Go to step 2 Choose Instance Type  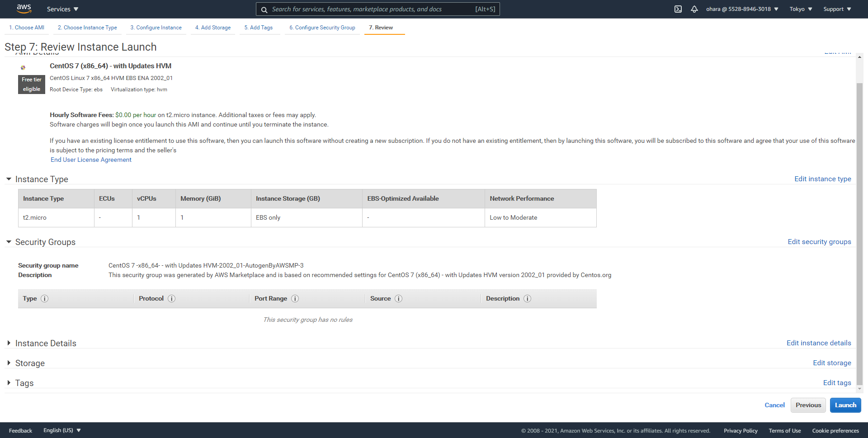pyautogui.click(x=87, y=28)
